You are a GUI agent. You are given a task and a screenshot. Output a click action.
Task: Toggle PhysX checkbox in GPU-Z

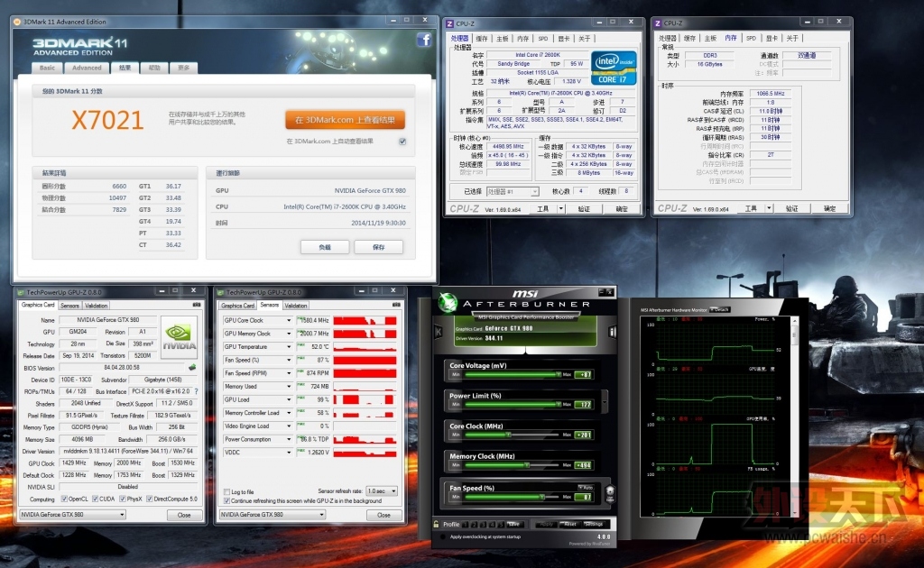point(122,499)
